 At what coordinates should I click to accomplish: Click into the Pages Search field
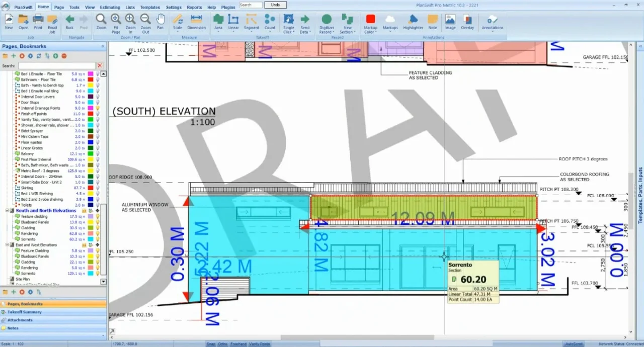point(56,66)
